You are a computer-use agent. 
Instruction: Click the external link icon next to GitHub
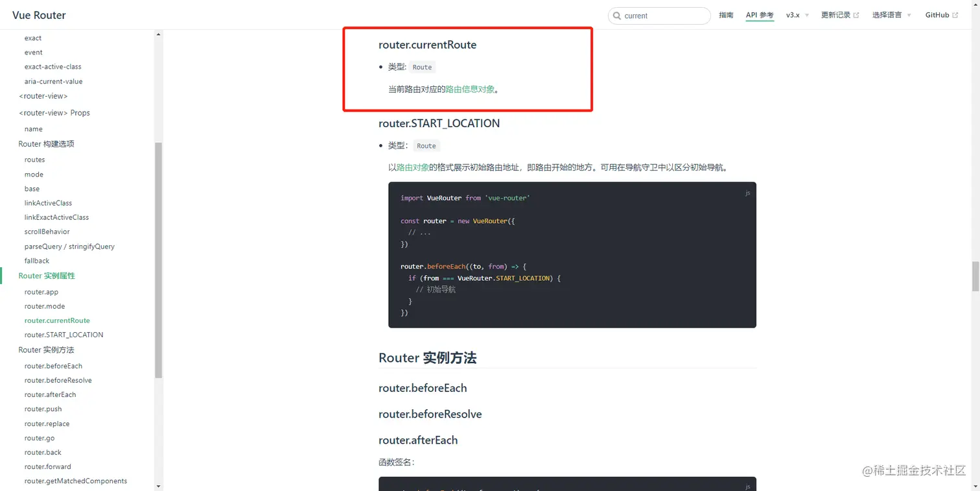pos(955,15)
